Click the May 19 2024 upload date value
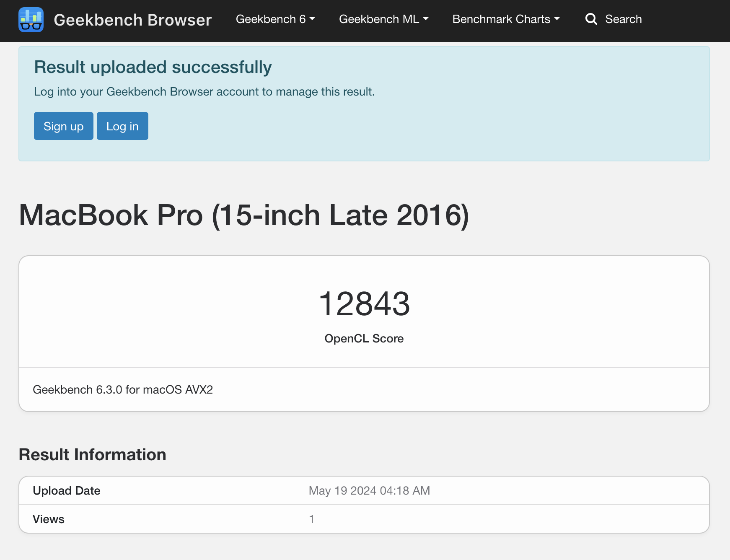The height and width of the screenshot is (560, 730). coord(369,491)
